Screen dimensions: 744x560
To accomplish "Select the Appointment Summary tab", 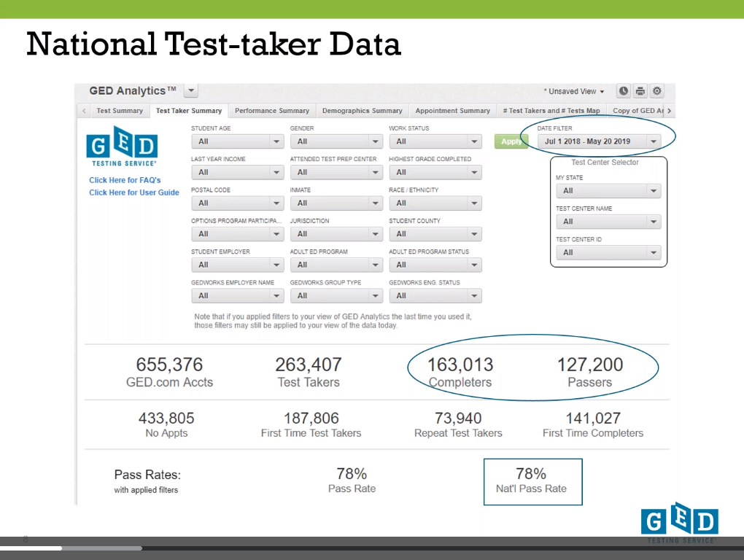I will tap(452, 111).
